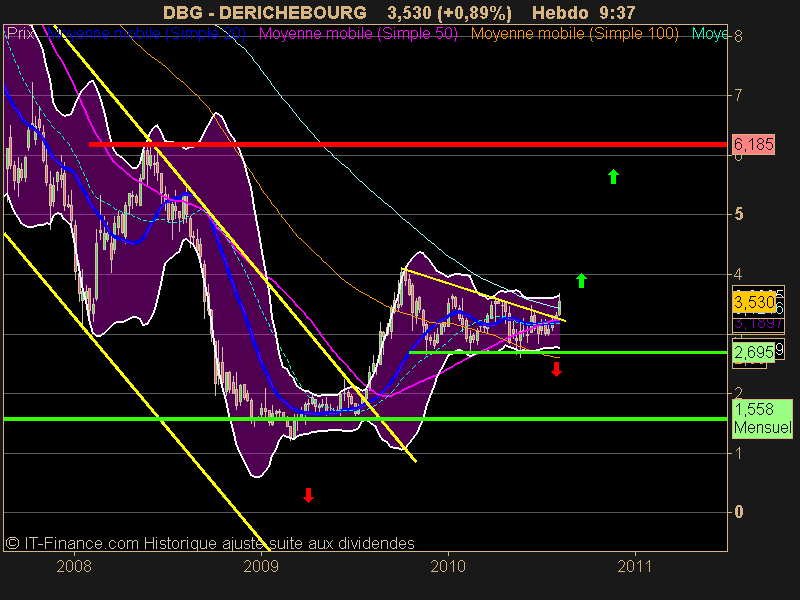Image resolution: width=800 pixels, height=600 pixels.
Task: Click the 2009 label on the time axis
Action: click(261, 566)
